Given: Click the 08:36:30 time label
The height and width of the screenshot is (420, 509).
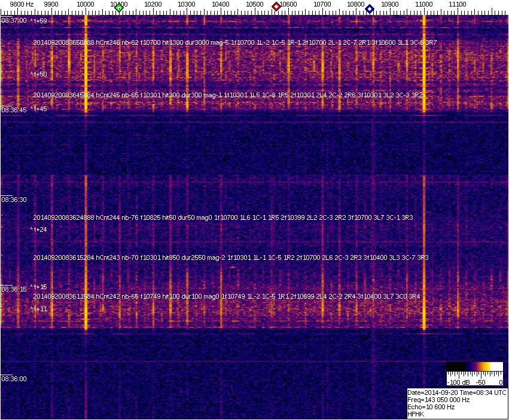Looking at the screenshot, I should pos(14,200).
